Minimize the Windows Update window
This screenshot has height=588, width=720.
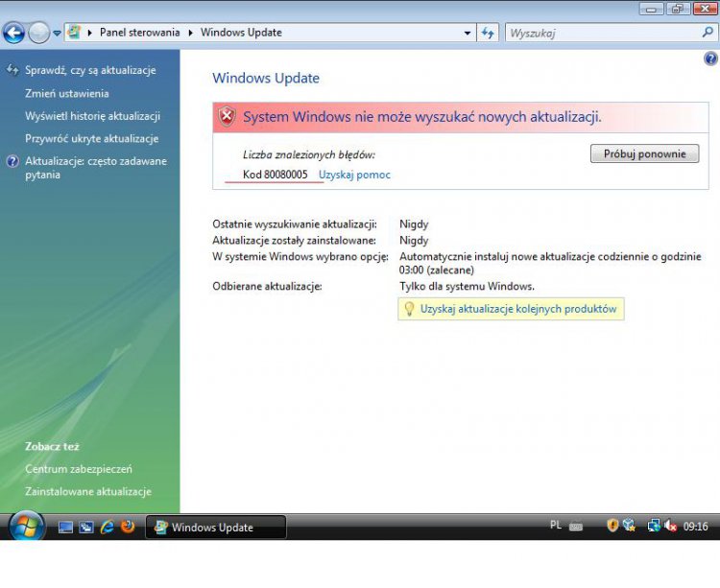651,9
